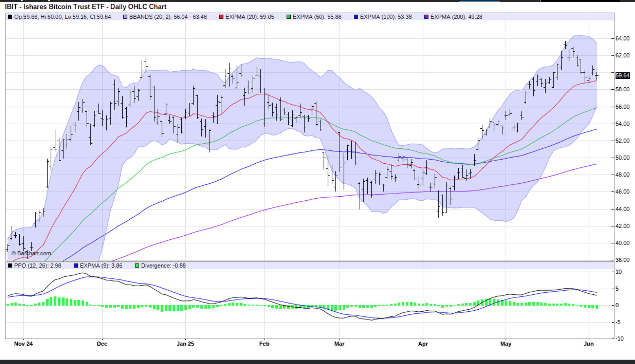Click the Jun date axis label
The height and width of the screenshot is (364, 635).
589,344
